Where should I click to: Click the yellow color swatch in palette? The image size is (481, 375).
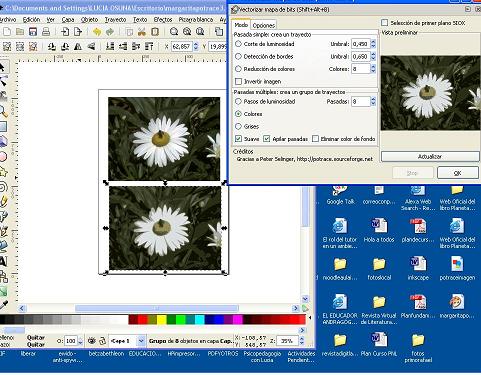(x=162, y=320)
